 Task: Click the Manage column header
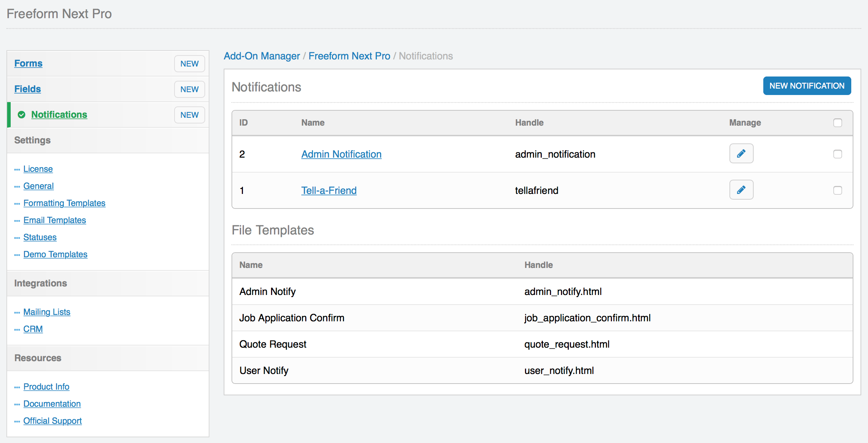point(745,123)
